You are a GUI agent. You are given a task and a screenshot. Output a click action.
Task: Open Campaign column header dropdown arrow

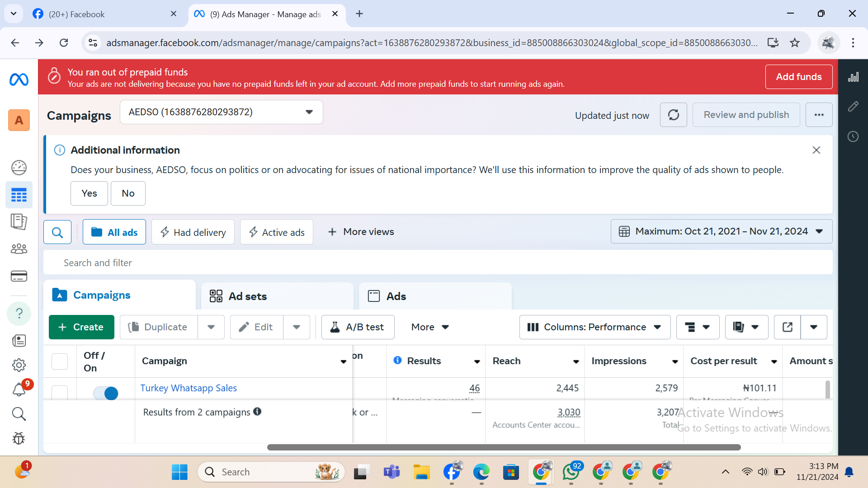(343, 361)
